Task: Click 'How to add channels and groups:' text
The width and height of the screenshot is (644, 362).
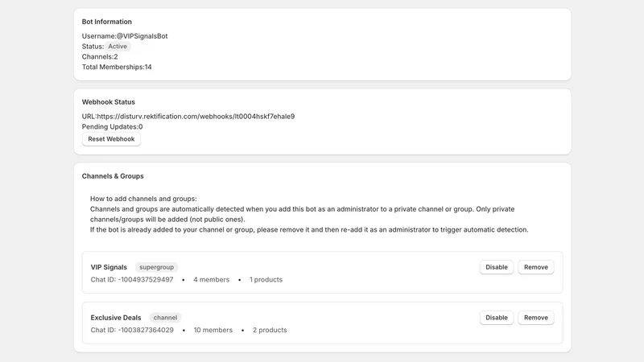Action: (143, 199)
